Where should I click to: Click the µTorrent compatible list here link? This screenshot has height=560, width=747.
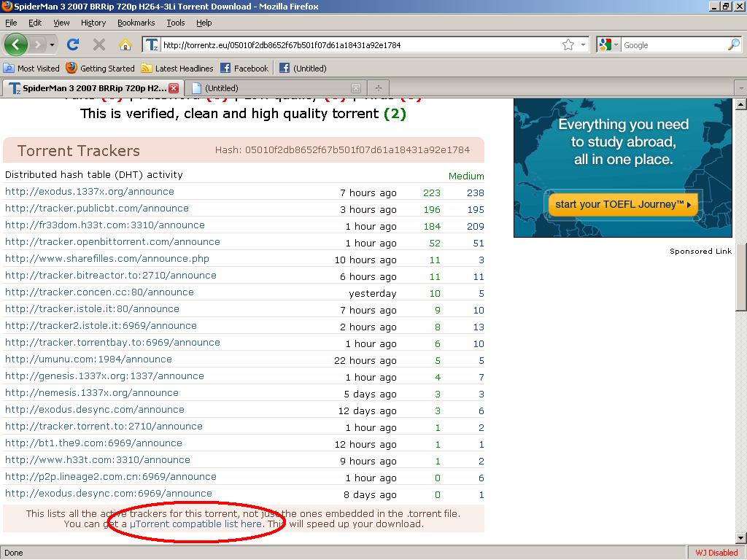pyautogui.click(x=196, y=524)
